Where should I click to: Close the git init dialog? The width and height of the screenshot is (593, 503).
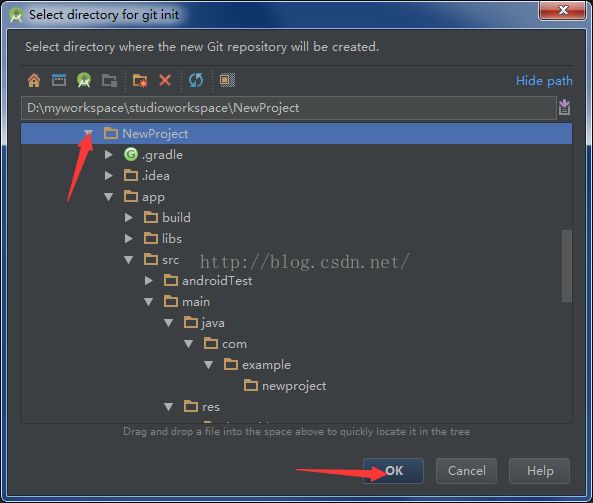[562, 10]
